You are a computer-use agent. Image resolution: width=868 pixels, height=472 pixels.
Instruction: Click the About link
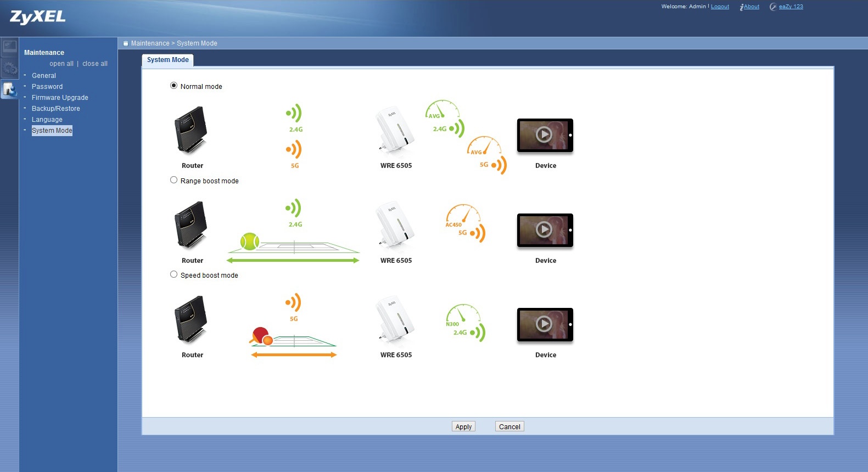pos(752,7)
